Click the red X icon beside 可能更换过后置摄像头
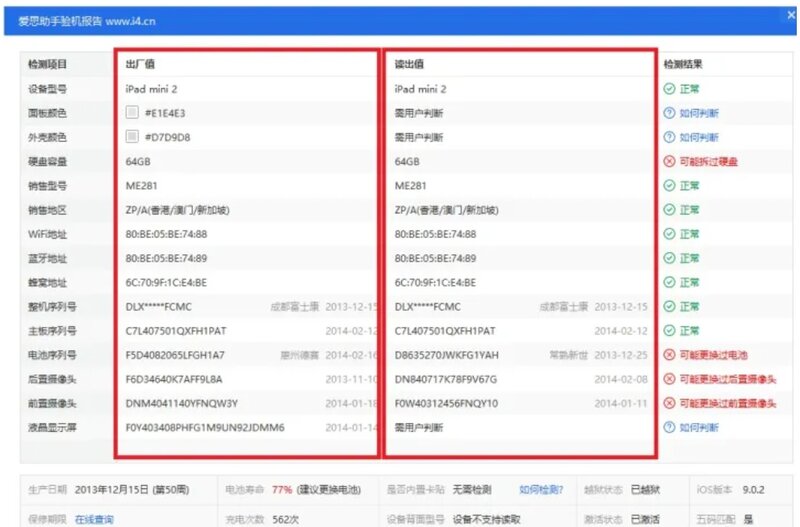Screen dimensions: 800x527 pos(669,379)
